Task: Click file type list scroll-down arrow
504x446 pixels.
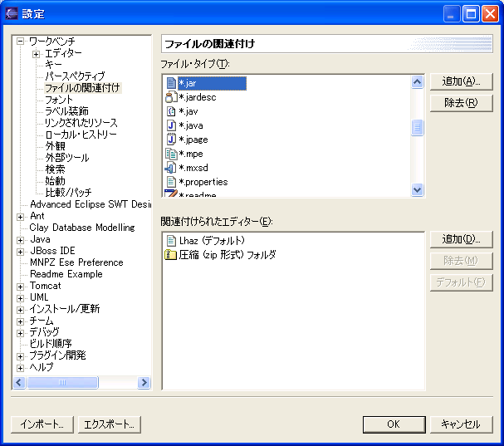Action: click(x=417, y=189)
